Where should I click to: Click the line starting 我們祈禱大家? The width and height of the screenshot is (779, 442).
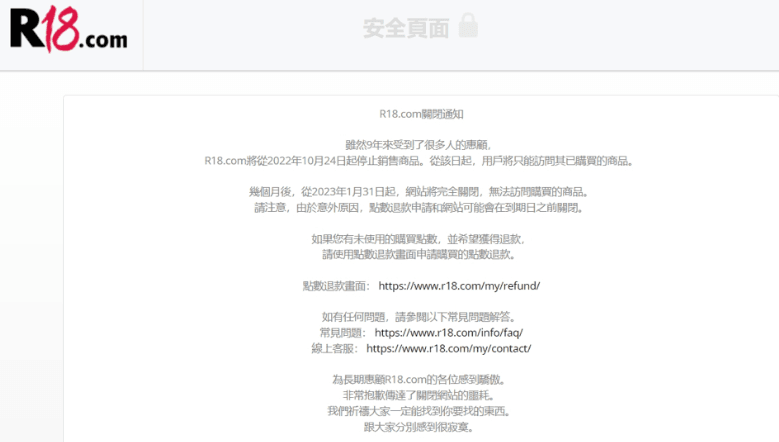pos(419,411)
